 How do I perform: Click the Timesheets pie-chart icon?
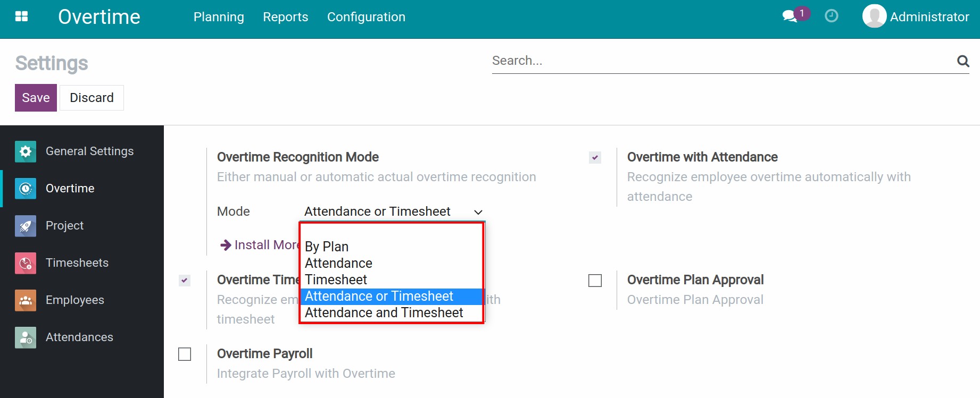pyautogui.click(x=24, y=262)
